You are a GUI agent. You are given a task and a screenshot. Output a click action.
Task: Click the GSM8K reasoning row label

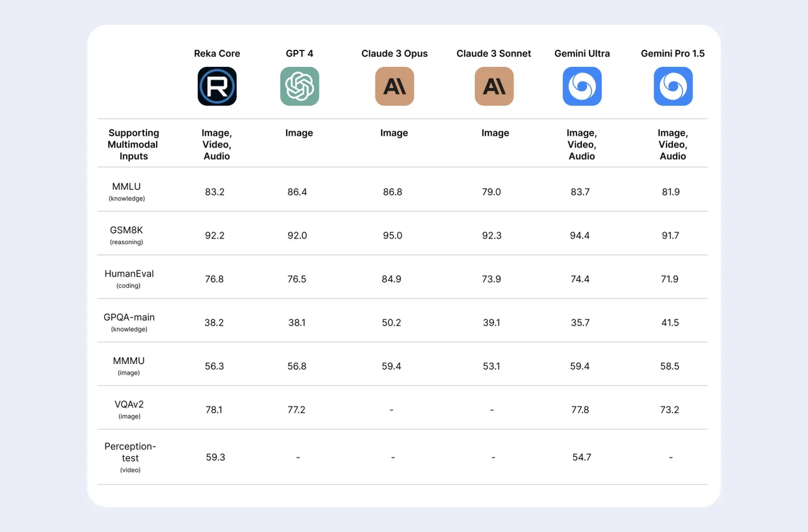pos(127,235)
